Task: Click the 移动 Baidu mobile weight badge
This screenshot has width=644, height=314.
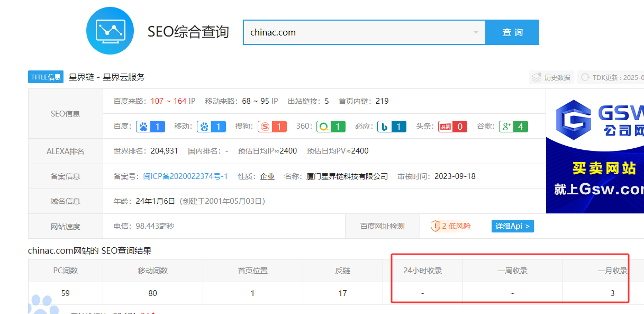Action: 211,127
